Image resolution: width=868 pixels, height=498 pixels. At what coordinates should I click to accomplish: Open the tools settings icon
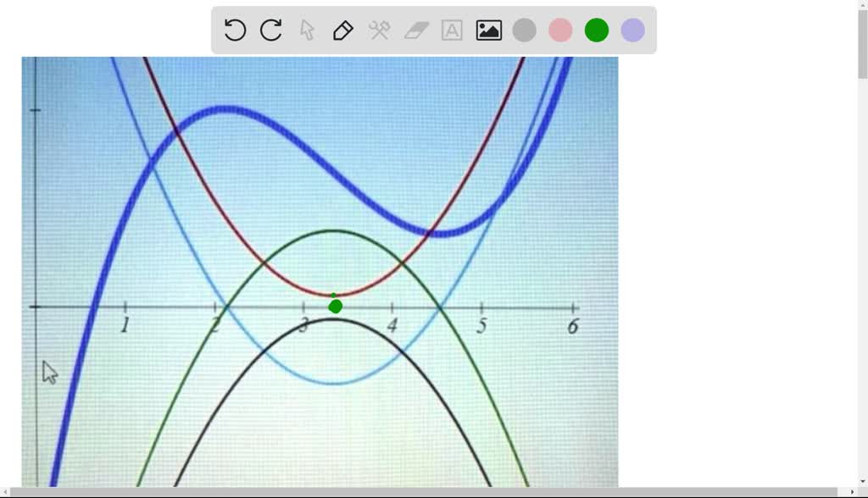pyautogui.click(x=379, y=30)
